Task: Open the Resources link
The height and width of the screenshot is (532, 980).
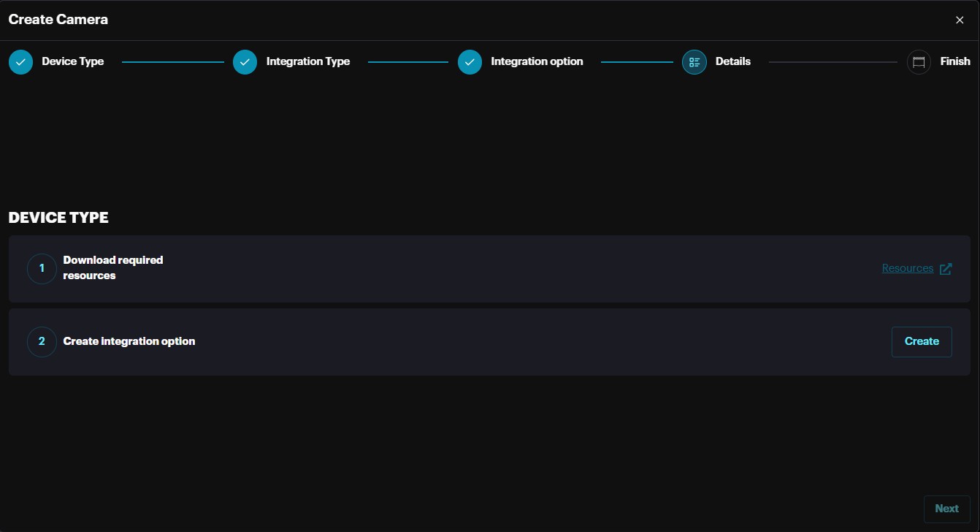Action: click(907, 268)
